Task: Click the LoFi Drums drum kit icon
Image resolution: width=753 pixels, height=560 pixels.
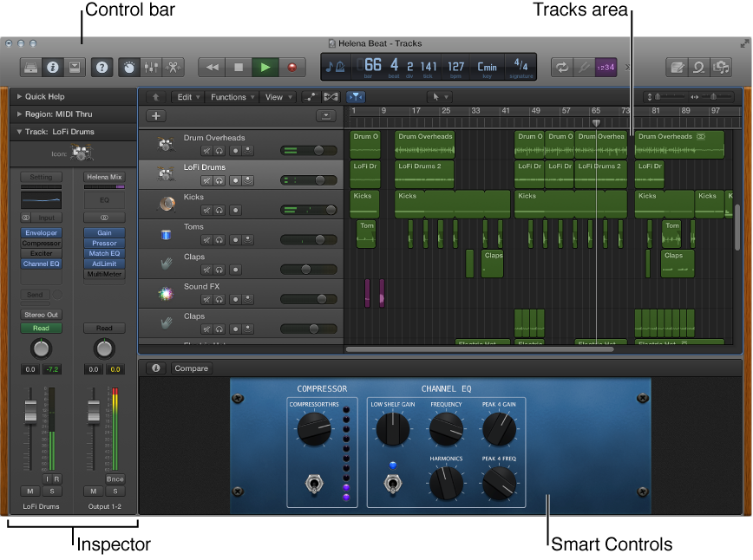Action: 166,173
